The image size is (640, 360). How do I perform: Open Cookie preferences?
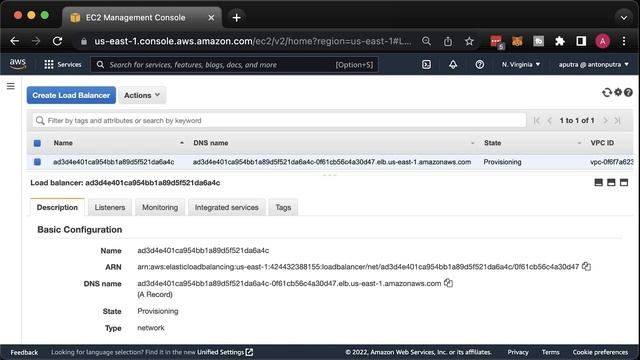600,352
